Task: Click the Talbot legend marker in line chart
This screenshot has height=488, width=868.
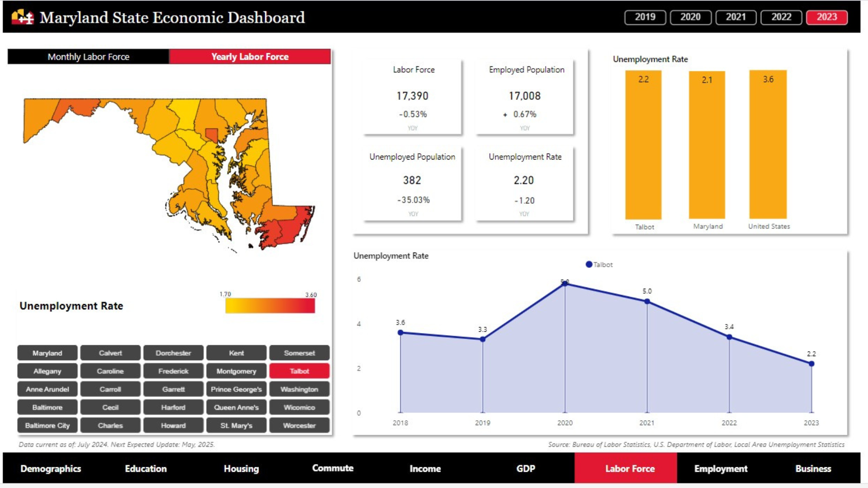Action: [589, 264]
